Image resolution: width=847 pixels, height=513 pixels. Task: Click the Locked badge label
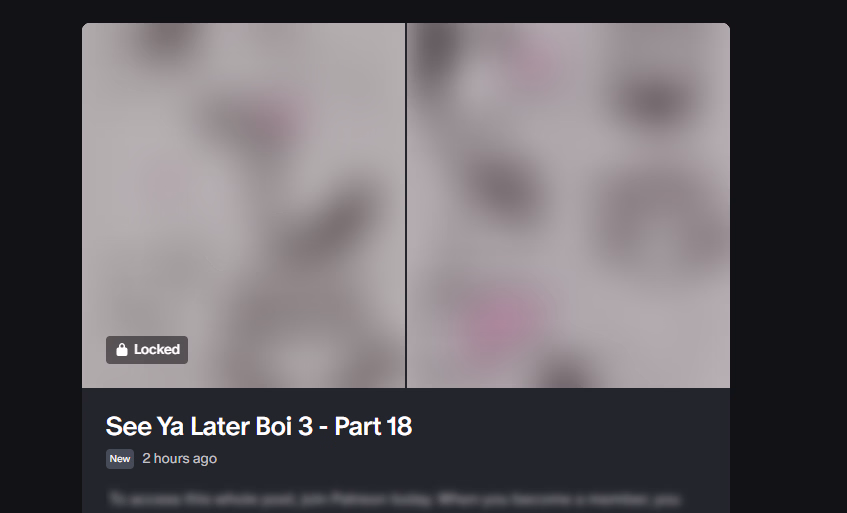pos(147,350)
